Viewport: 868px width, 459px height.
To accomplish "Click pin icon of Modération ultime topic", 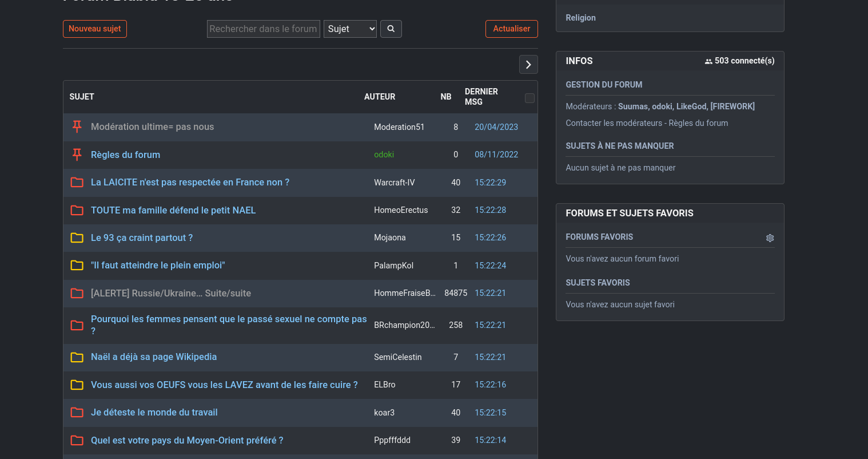I will [x=77, y=126].
